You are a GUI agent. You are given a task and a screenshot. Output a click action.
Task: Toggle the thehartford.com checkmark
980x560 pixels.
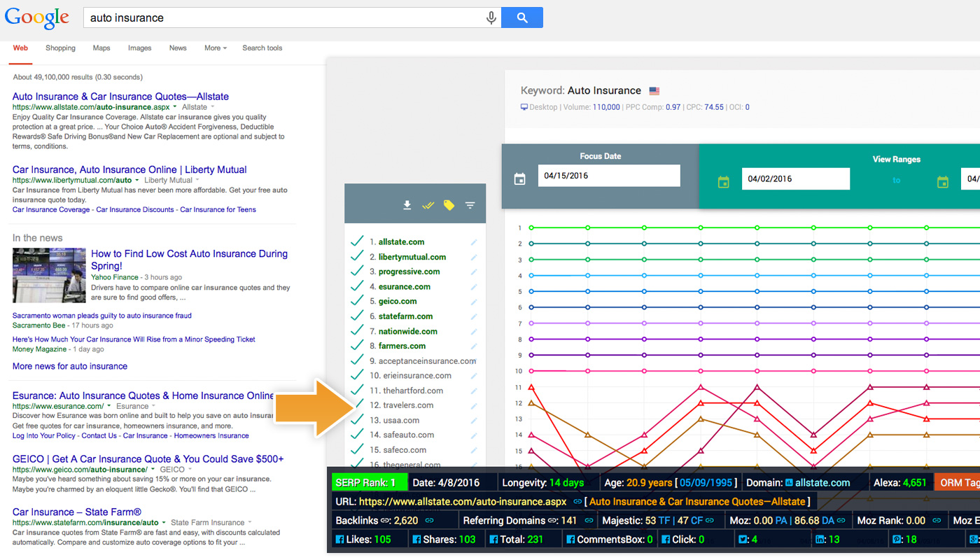(x=357, y=390)
